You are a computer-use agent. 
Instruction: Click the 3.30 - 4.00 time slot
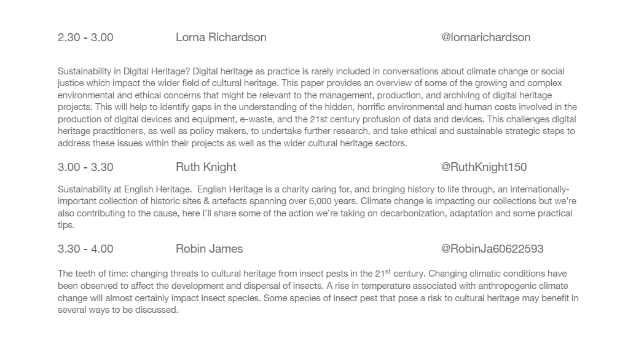(x=85, y=248)
